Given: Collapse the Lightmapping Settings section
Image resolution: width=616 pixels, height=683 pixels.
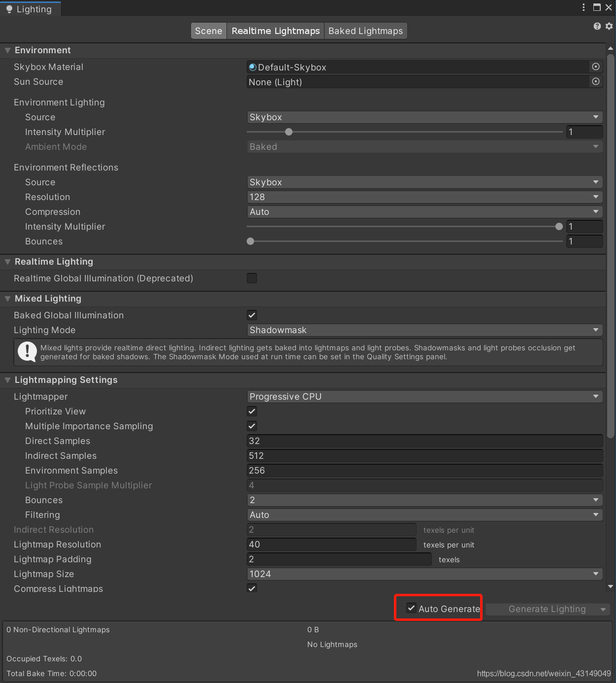Looking at the screenshot, I should 7,380.
